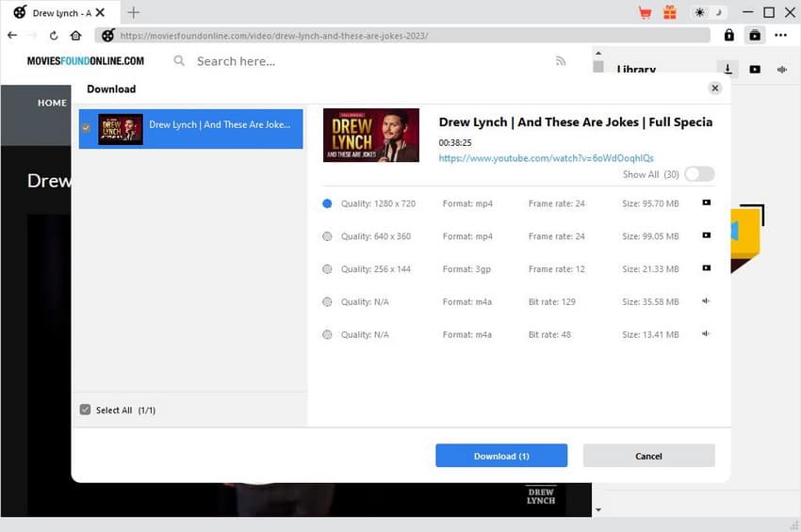Viewport: 801px width, 532px height.
Task: Open the YouTube watch URL link
Action: 546,158
